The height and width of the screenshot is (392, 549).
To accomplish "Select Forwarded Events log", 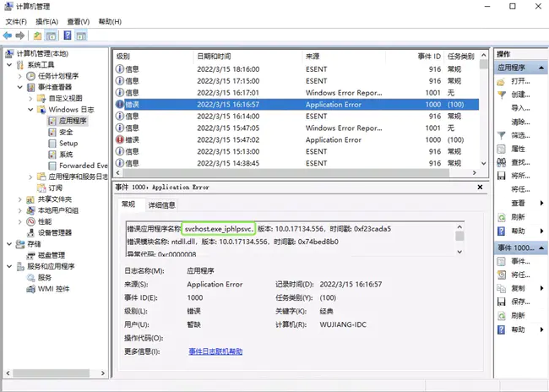I will 84,166.
